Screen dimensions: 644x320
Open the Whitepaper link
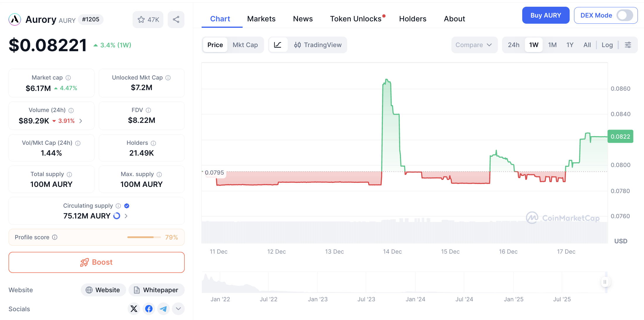(x=156, y=290)
